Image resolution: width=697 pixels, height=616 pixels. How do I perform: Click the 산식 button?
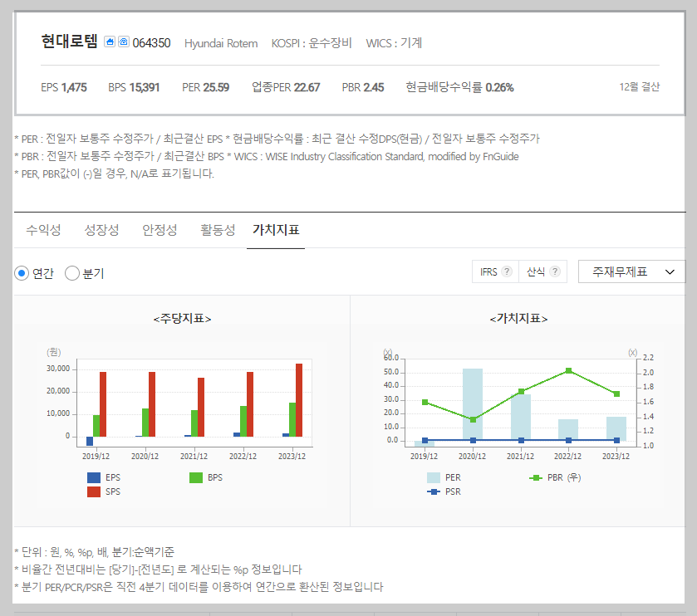click(542, 271)
